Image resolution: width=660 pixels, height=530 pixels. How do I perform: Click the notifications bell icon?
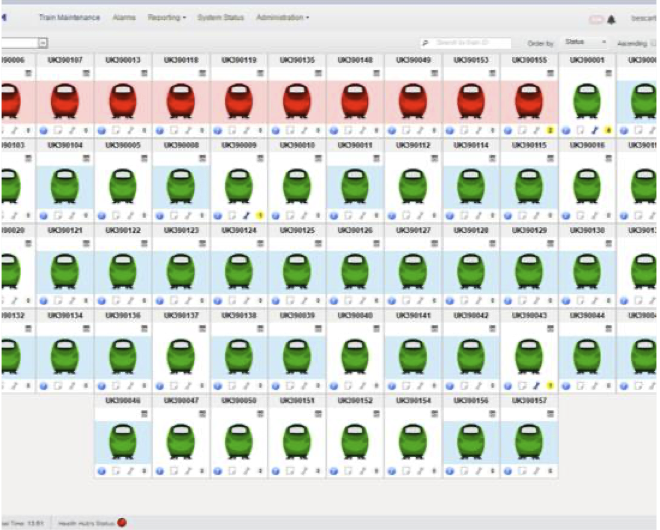point(612,19)
